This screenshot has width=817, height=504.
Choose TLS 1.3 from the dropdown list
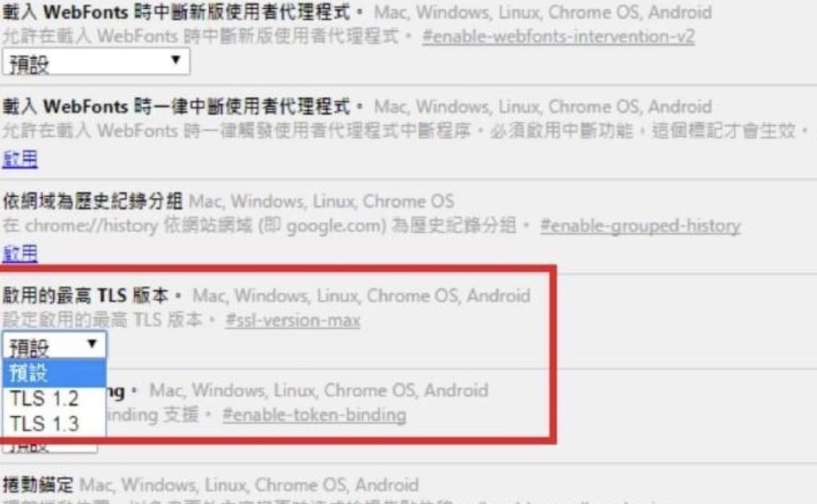[x=54, y=423]
